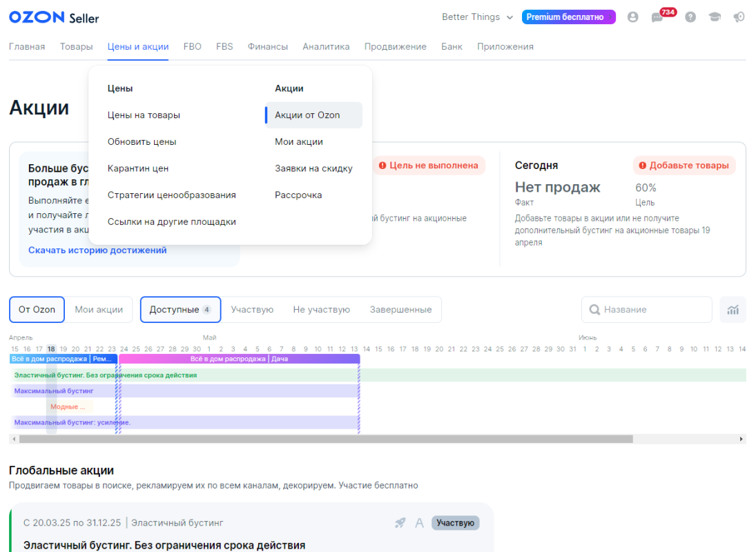
Task: Click the Май month label on timeline
Action: click(209, 337)
